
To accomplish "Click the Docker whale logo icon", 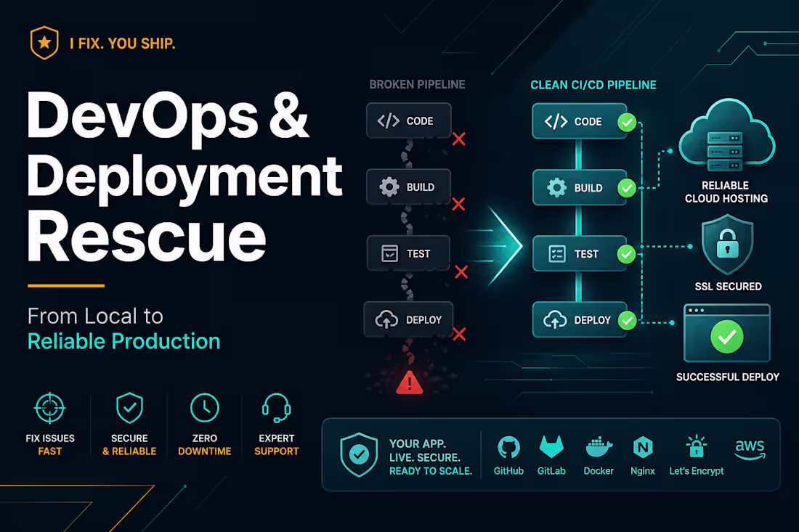I will pos(599,448).
